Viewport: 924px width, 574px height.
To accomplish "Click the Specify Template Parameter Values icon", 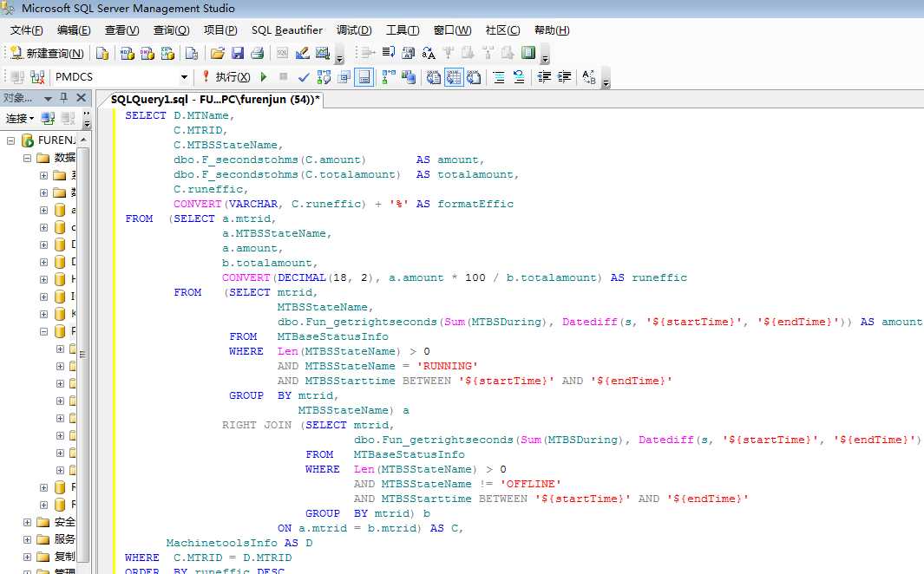I will [589, 76].
